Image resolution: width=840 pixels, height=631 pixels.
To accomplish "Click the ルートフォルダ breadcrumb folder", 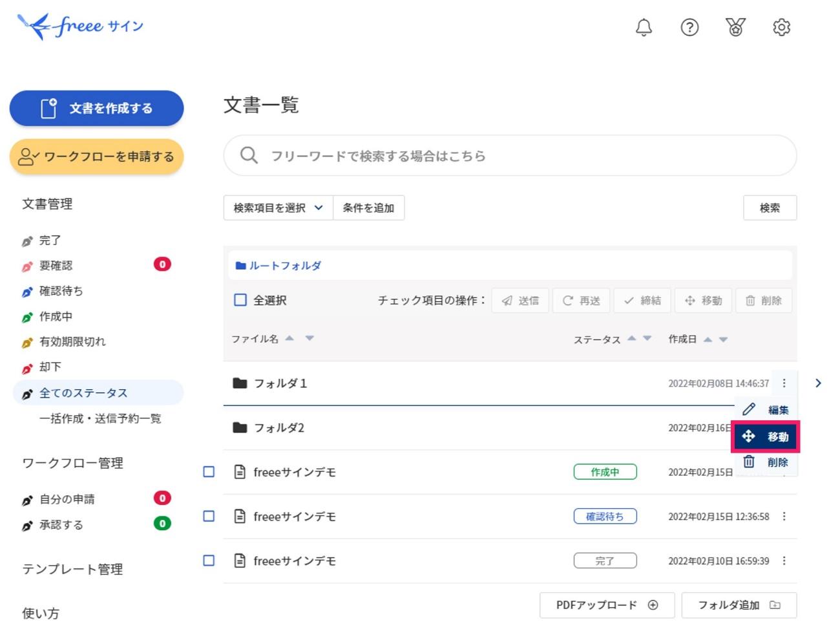I will 278,266.
